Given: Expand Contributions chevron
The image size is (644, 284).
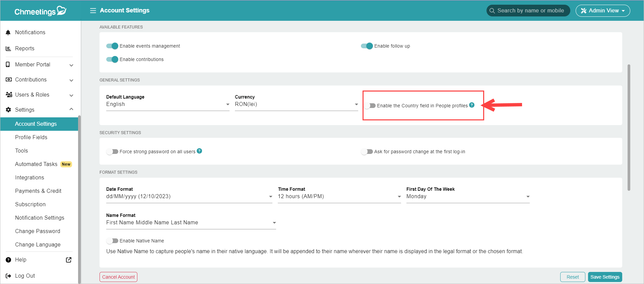Looking at the screenshot, I should click(x=71, y=80).
